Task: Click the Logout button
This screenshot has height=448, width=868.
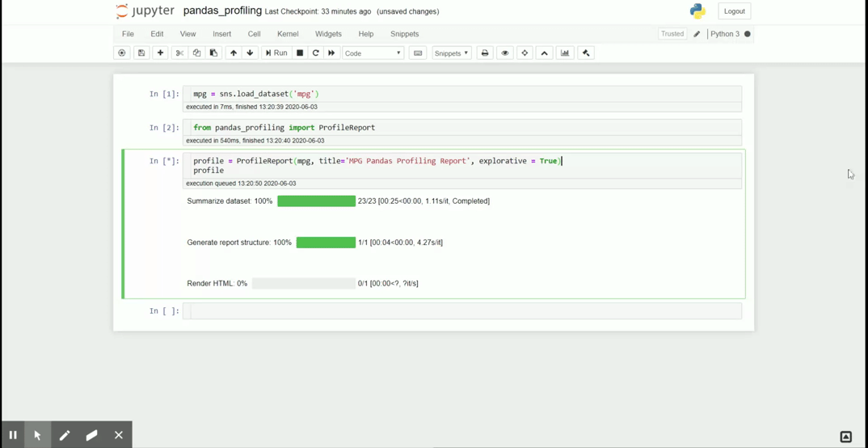Action: point(734,11)
